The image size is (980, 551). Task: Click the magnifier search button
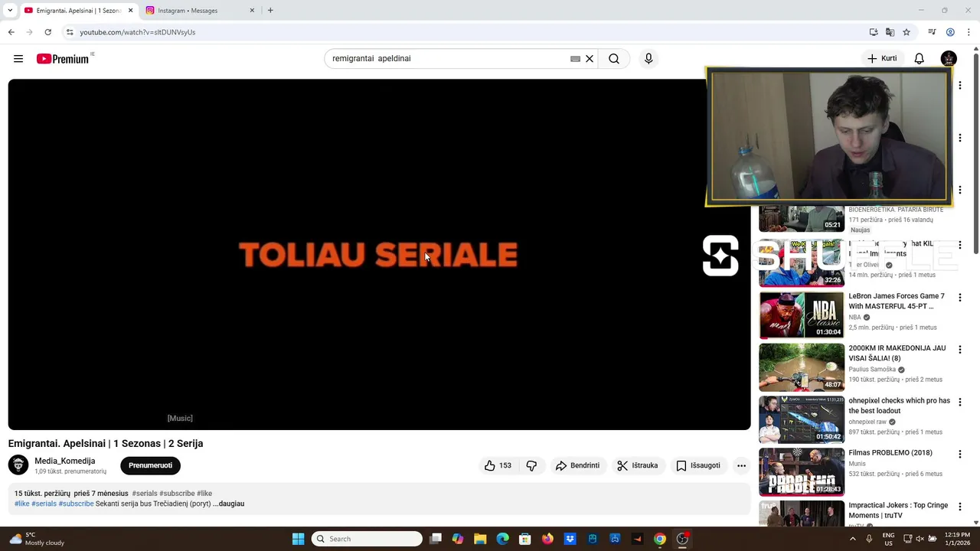pyautogui.click(x=614, y=58)
